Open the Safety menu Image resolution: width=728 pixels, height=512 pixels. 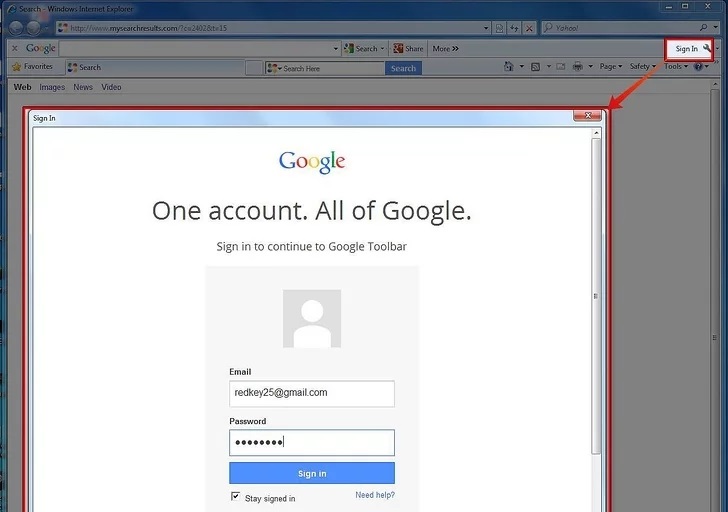pos(643,67)
